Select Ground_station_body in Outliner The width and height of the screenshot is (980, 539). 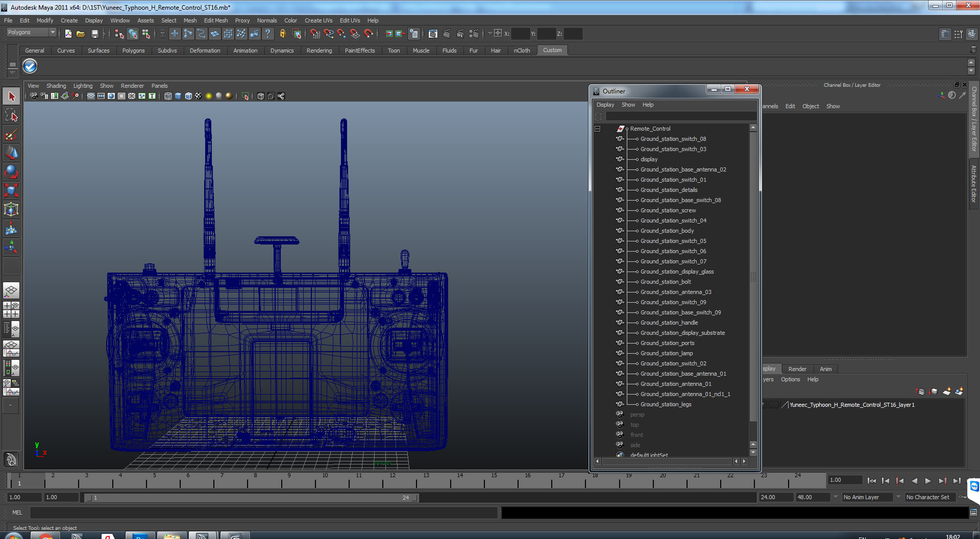667,231
